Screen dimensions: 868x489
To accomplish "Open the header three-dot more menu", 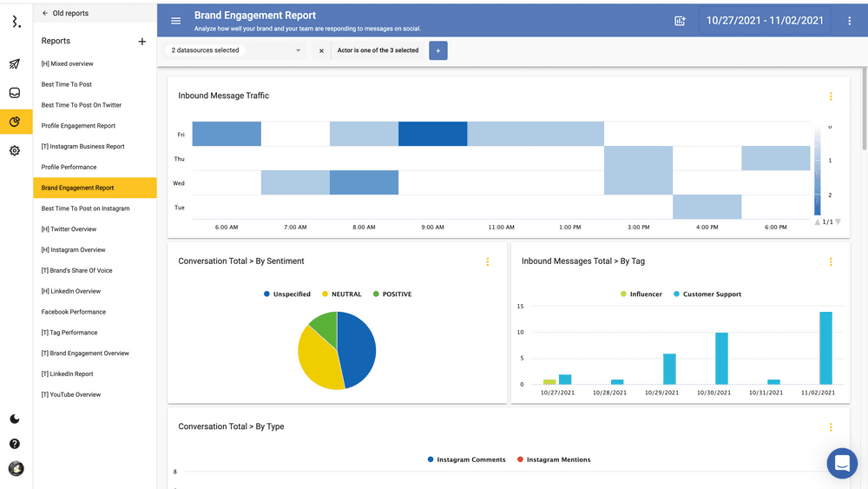I will [x=850, y=21].
